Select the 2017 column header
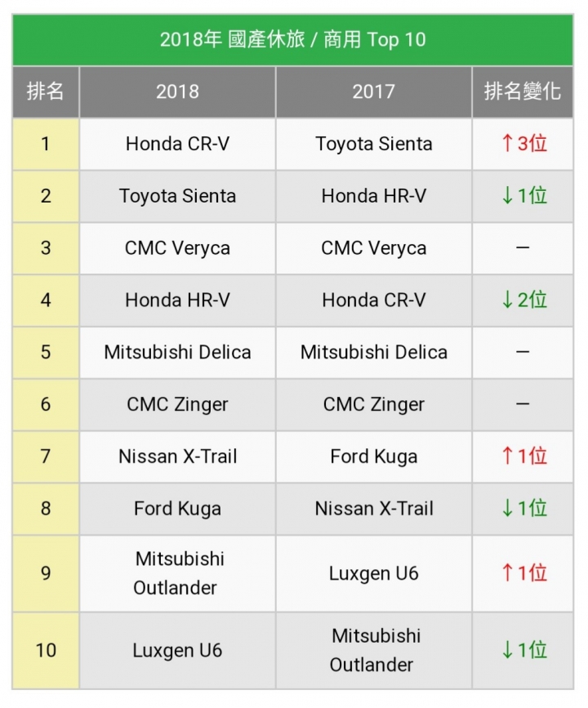Screen dimensions: 588x708 tap(373, 92)
